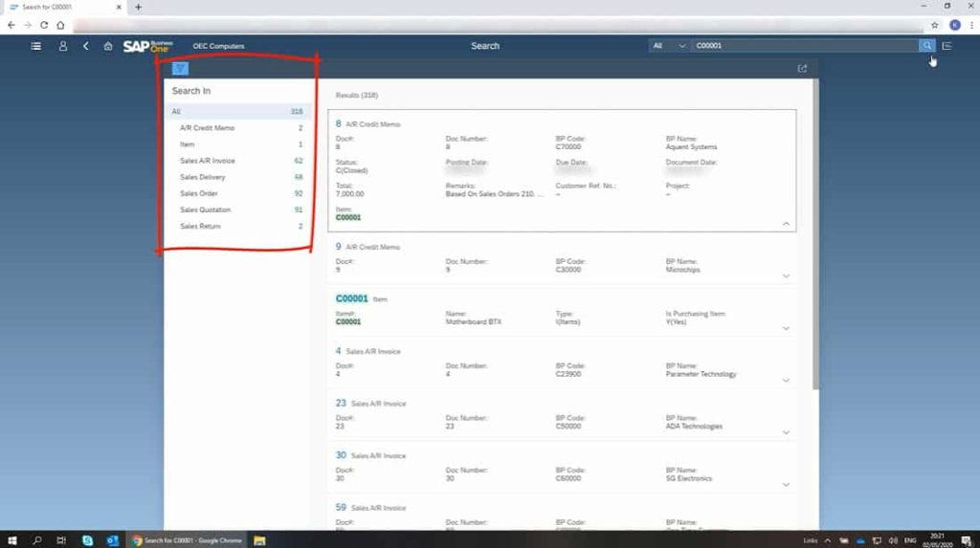Screen dimensions: 980x548
Task: Run search with the magnifier button
Action: point(926,46)
